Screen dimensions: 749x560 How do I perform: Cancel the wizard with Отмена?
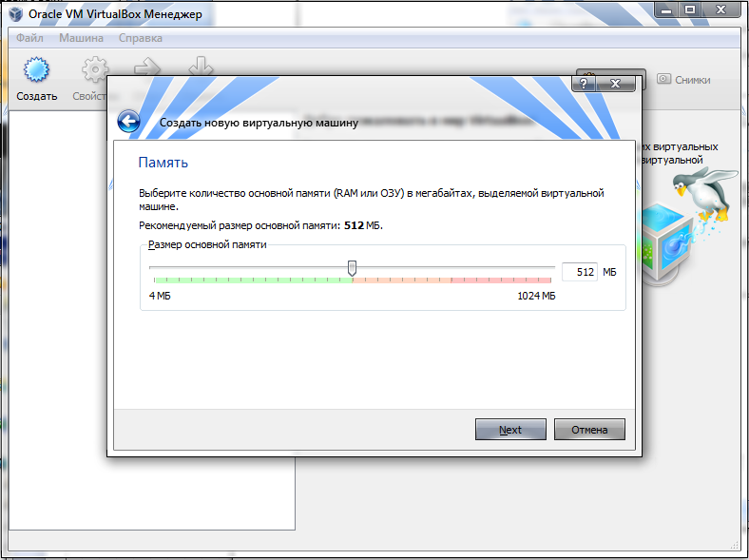589,430
